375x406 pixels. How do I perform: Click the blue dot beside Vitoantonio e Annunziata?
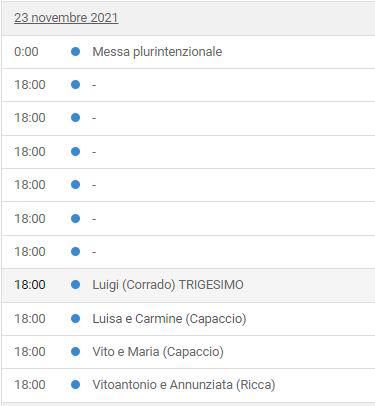pyautogui.click(x=76, y=385)
